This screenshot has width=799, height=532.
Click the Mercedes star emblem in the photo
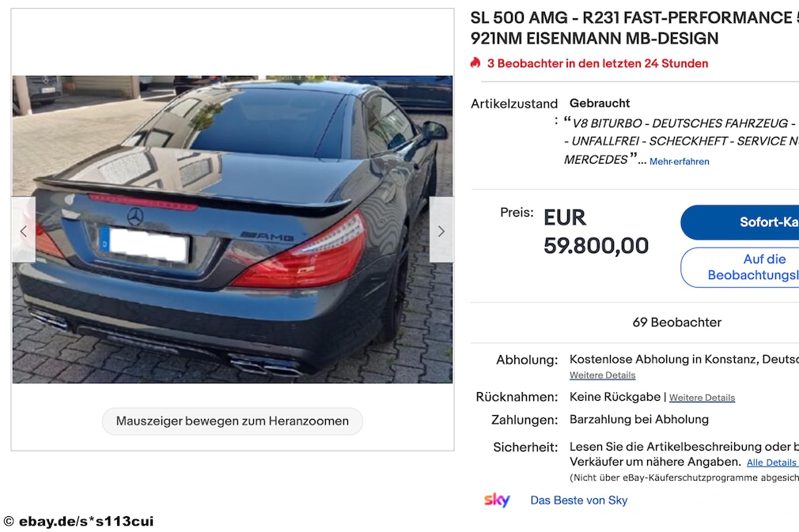coord(135,217)
